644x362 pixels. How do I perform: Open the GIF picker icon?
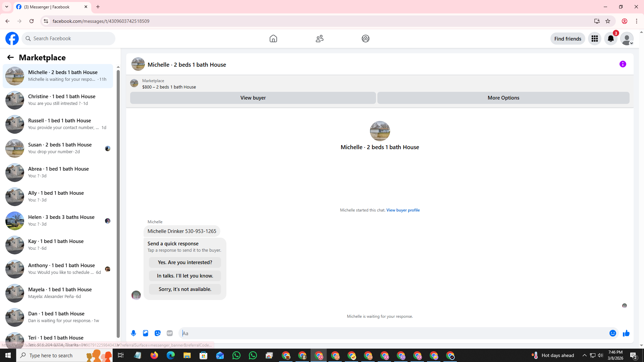(x=170, y=333)
